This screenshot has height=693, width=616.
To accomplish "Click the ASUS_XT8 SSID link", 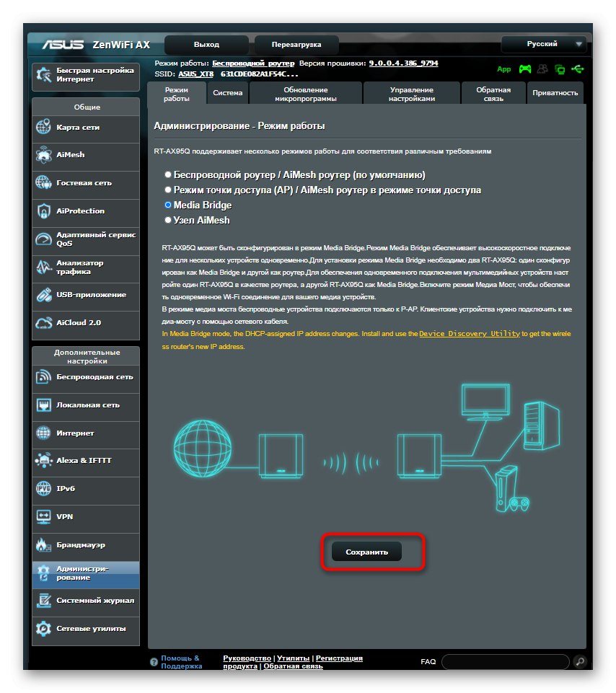I will point(196,74).
